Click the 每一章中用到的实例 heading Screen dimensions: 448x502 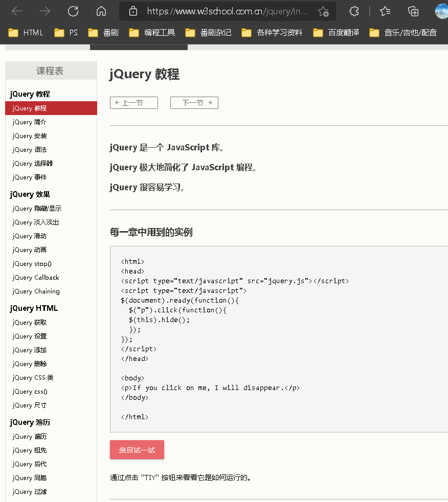tap(151, 232)
